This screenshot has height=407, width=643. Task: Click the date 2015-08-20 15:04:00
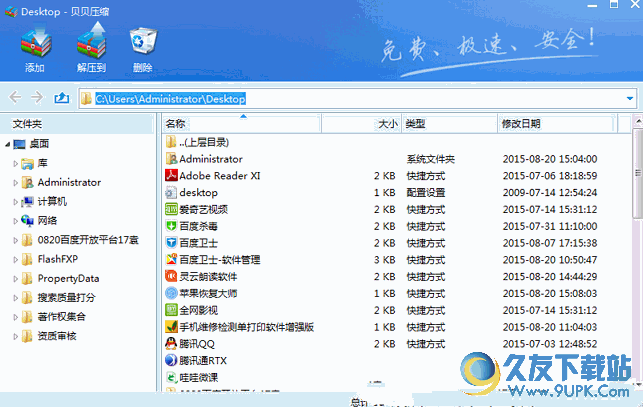[x=550, y=159]
